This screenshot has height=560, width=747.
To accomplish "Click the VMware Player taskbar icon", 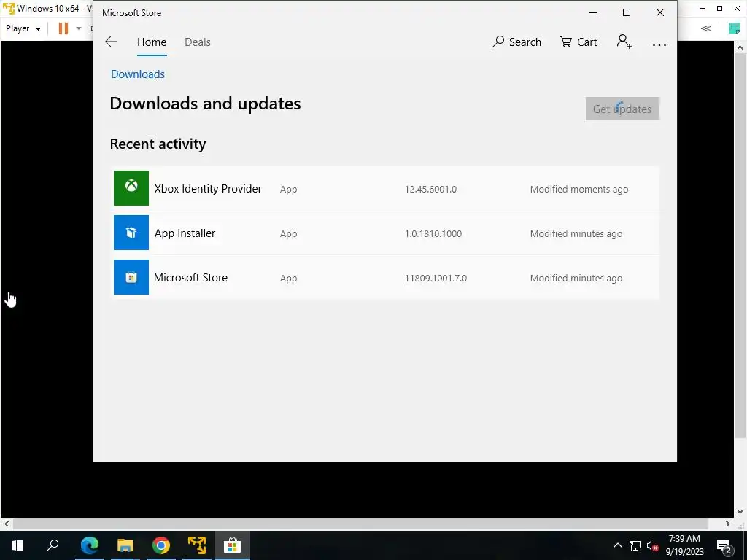I will (197, 545).
